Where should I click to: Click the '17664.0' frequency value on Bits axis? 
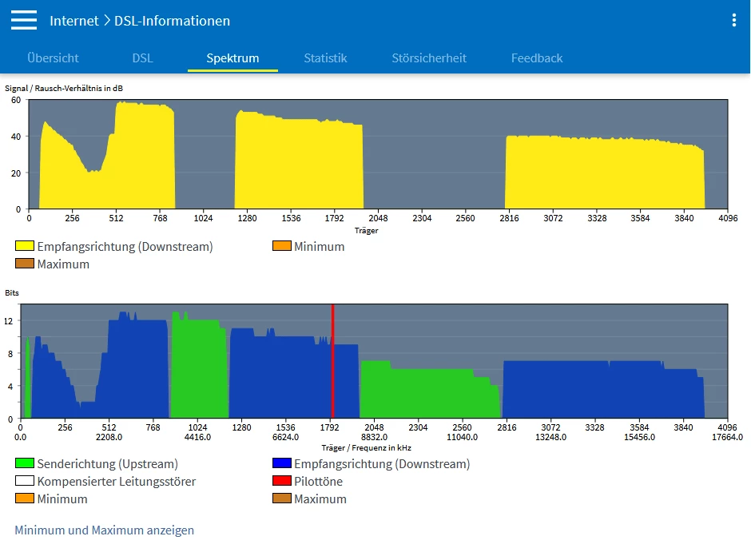(727, 437)
